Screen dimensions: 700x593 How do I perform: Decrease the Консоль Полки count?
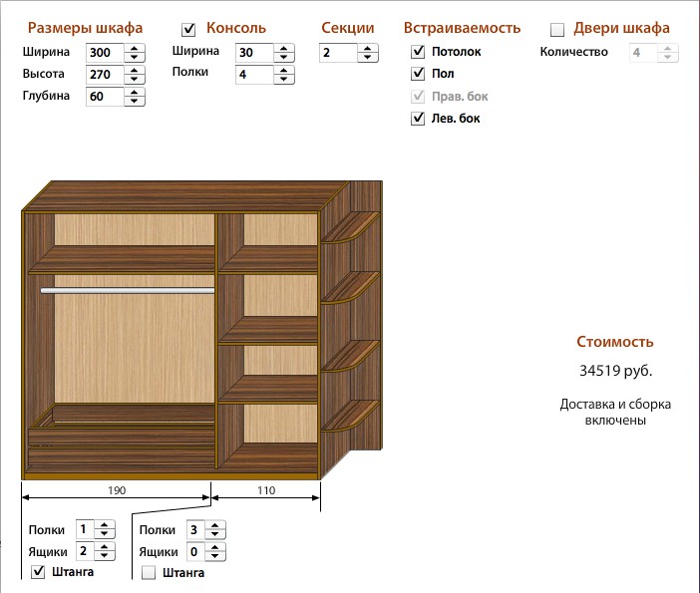tap(283, 79)
